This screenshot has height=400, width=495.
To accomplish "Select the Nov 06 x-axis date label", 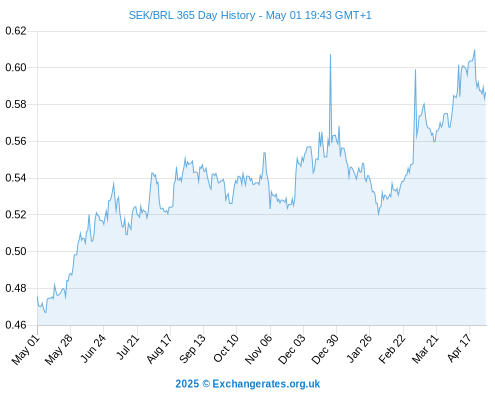I will (x=259, y=350).
